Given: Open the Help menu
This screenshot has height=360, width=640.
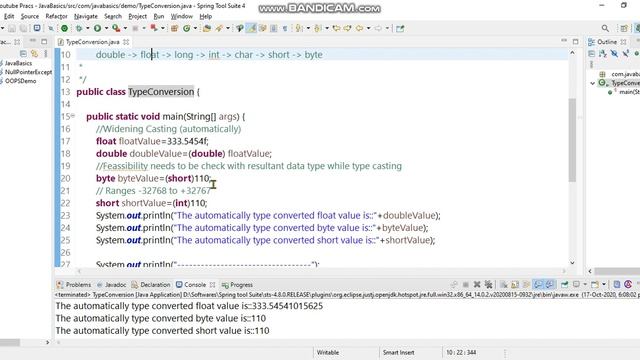Looking at the screenshot, I should (206, 16).
